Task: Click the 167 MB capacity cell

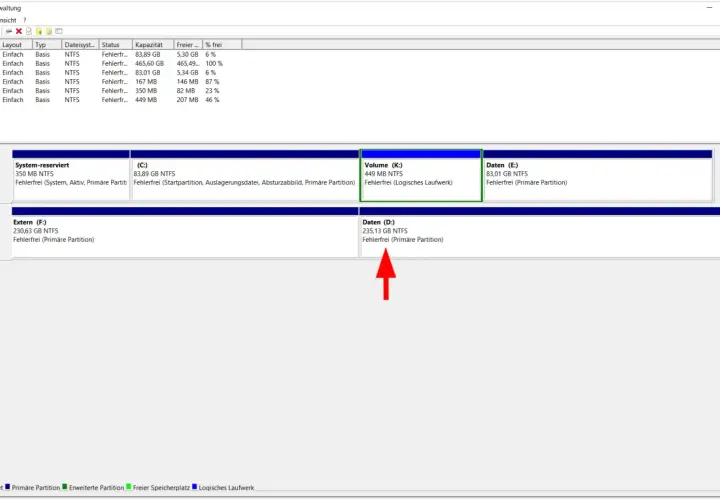Action: [x=146, y=82]
